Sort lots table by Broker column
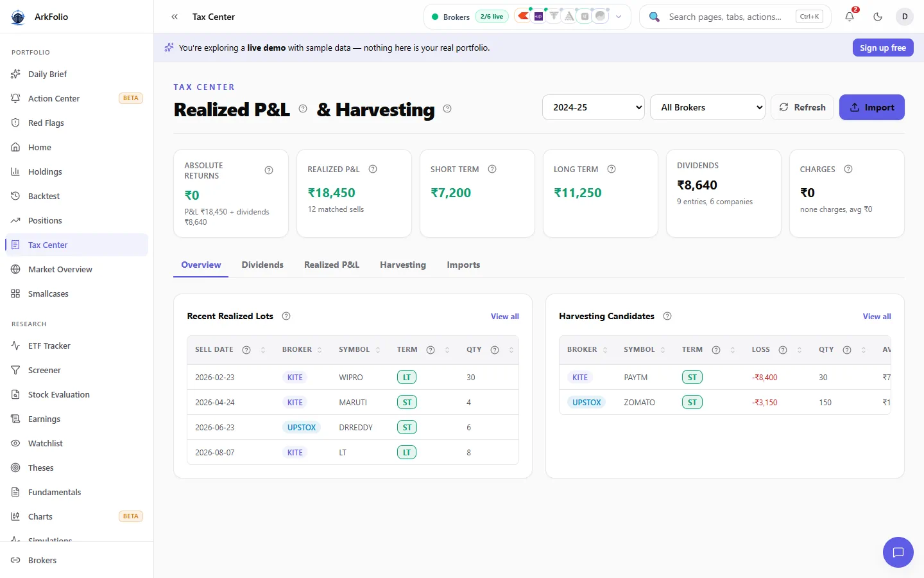924x578 pixels. point(320,350)
